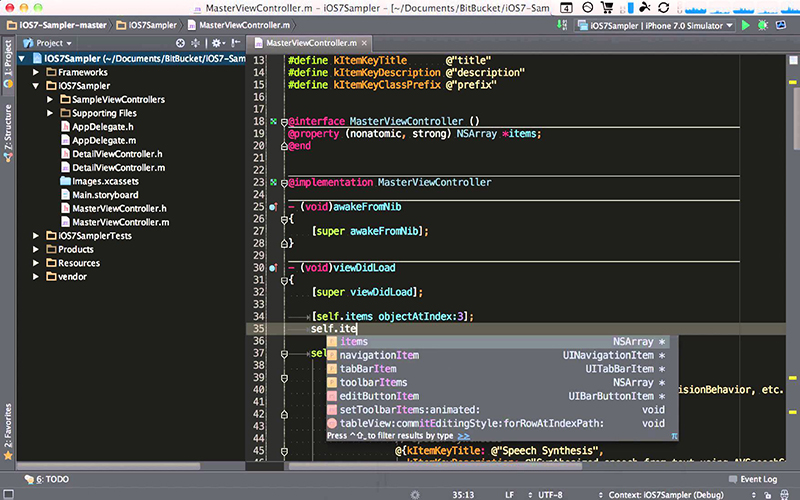
Task: Collapse the IOS7Sampler folder in the tree
Action: (x=36, y=86)
